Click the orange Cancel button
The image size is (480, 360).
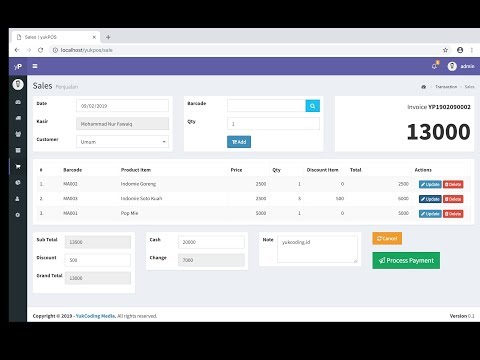387,238
